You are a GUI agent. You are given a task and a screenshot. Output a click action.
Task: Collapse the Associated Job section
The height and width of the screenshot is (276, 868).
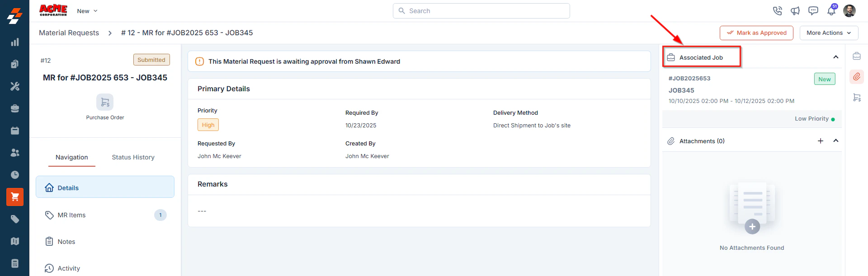[836, 57]
